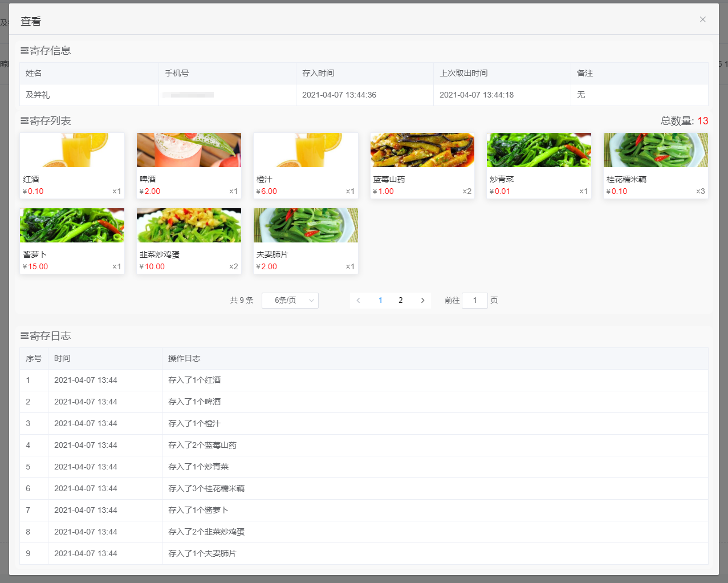Click the 橙汁 product image

pos(306,151)
